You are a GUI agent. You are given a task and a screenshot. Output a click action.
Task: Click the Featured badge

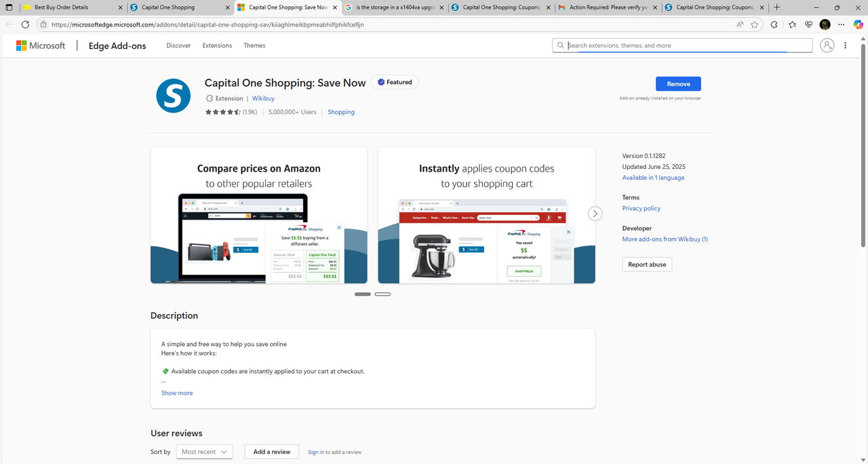click(395, 82)
